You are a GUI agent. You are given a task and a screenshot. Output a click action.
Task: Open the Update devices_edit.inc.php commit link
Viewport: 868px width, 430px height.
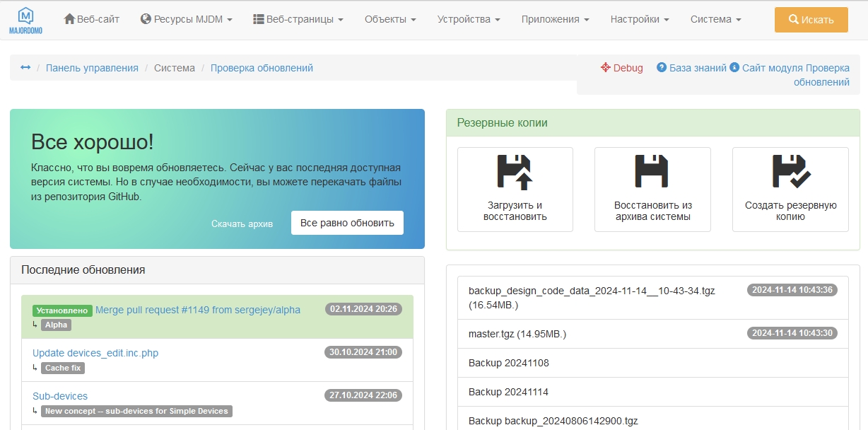click(x=95, y=353)
